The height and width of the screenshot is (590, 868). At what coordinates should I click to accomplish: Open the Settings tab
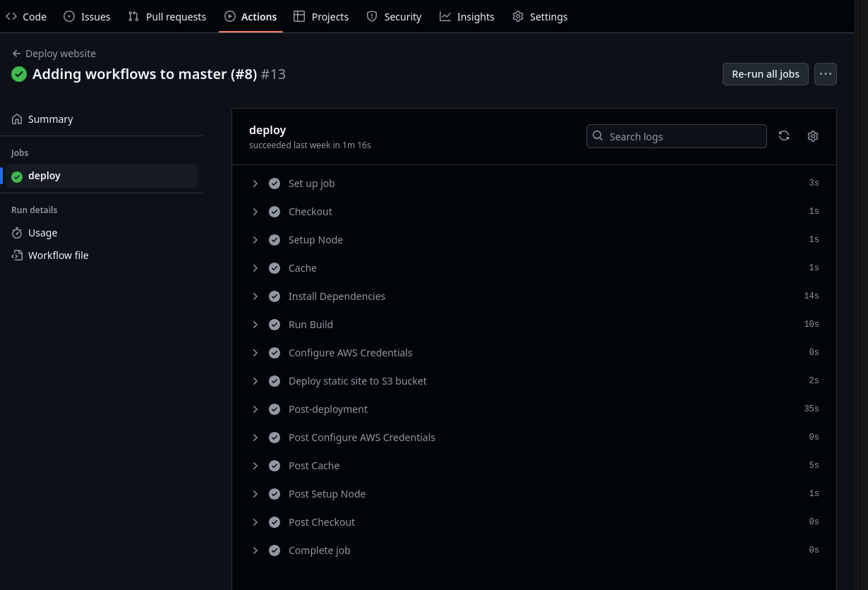click(x=539, y=16)
